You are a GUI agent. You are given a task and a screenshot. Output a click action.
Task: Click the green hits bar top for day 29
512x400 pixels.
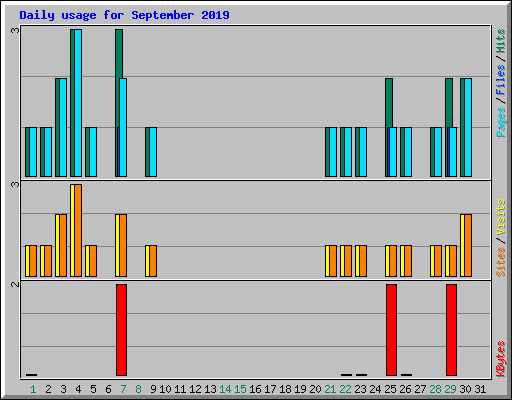[449, 103]
